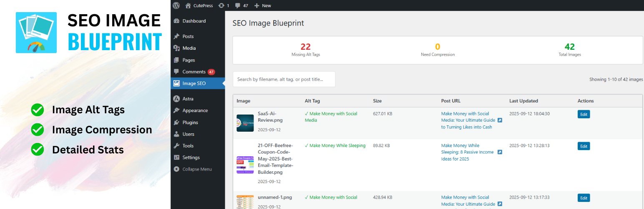Click the Tools wrench icon

(177, 146)
